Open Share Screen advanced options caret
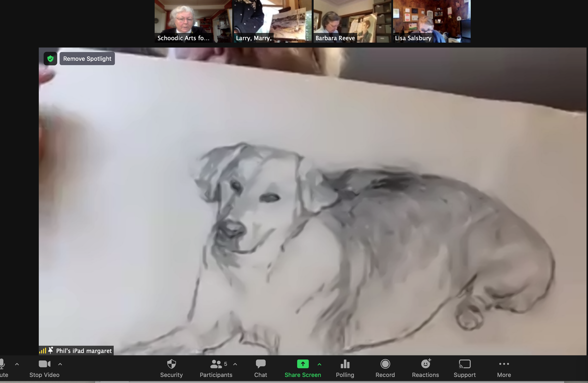The image size is (588, 383). pyautogui.click(x=319, y=364)
